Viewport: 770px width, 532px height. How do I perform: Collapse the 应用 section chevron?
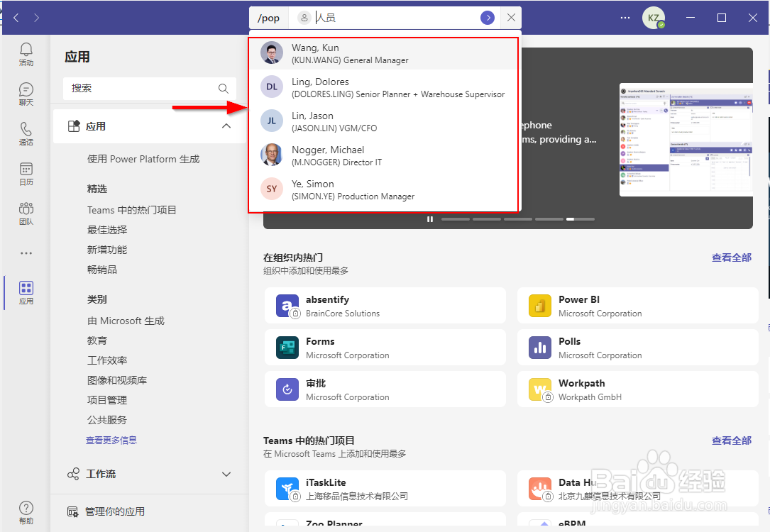tap(226, 126)
